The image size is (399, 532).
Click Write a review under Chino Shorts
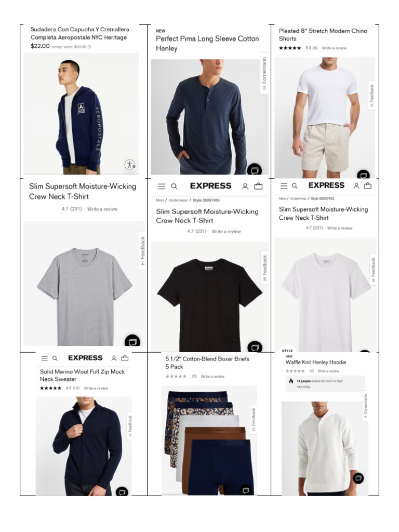334,48
